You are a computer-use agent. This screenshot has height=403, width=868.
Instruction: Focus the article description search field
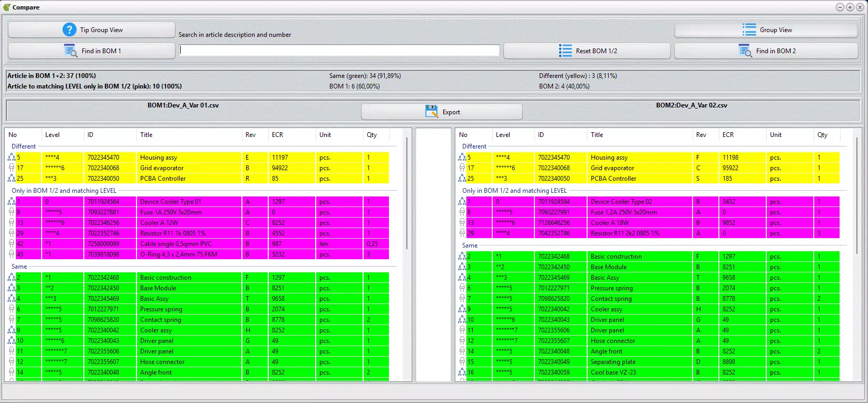click(x=339, y=50)
